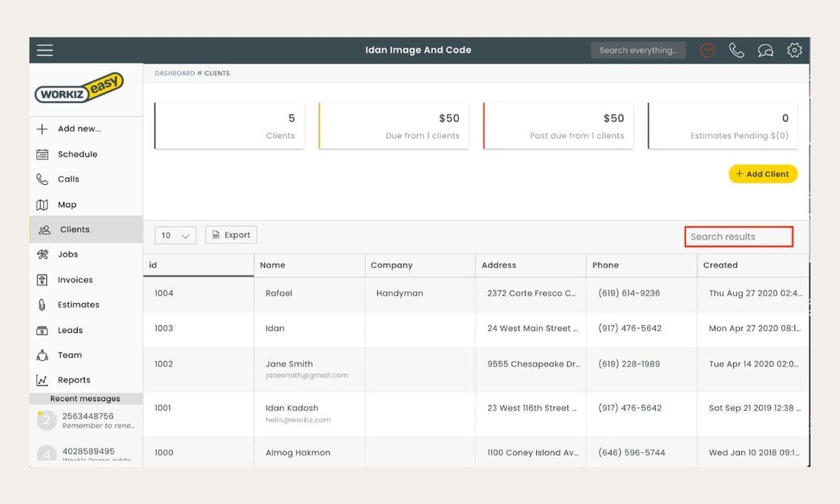Image resolution: width=840 pixels, height=504 pixels.
Task: Click the Search results field
Action: (x=738, y=237)
